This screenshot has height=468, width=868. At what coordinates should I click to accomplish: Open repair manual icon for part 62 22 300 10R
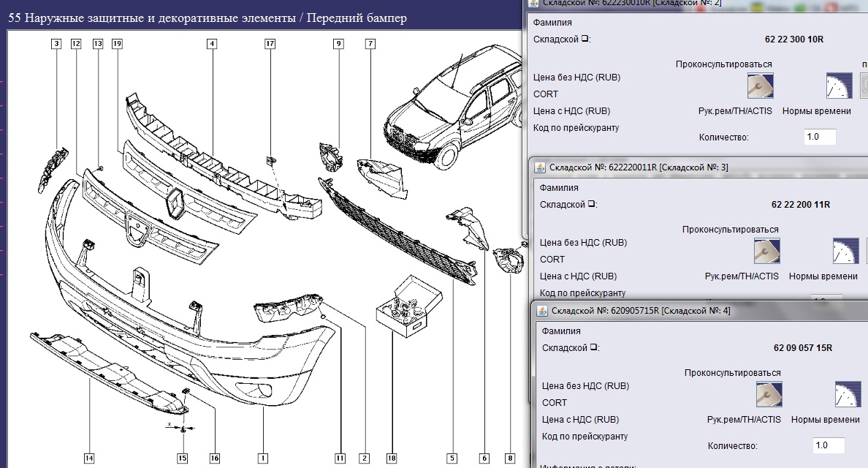pyautogui.click(x=760, y=86)
